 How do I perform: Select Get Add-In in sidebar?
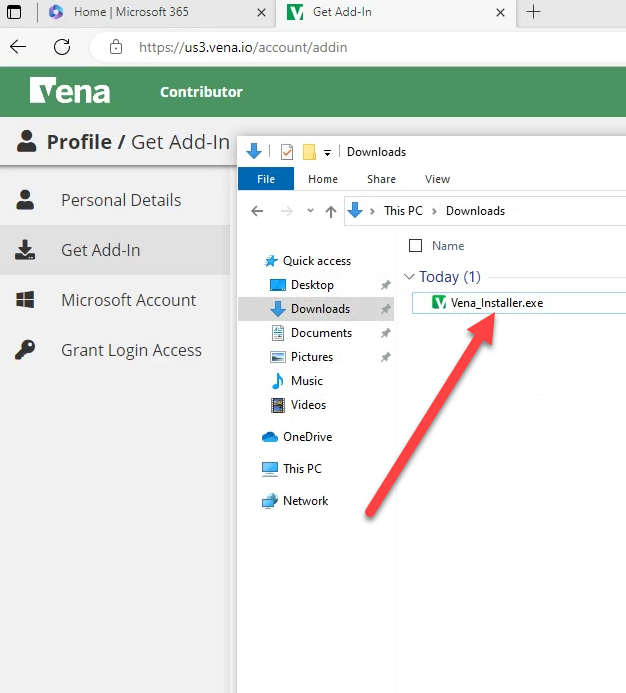(x=115, y=250)
